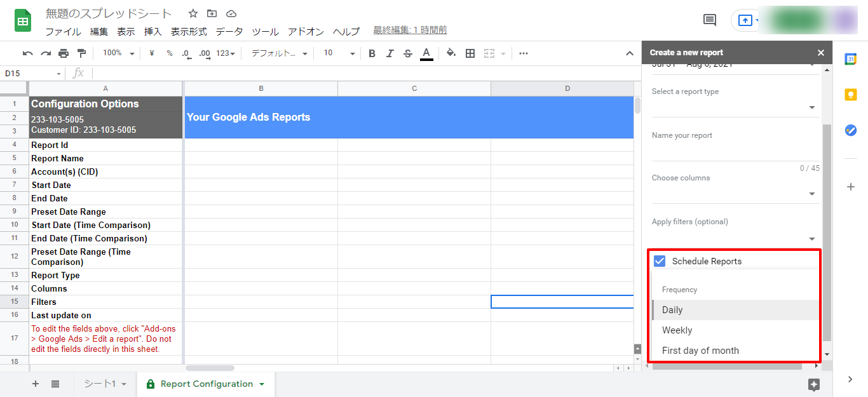
Task: Open the ヘルプ menu
Action: click(346, 31)
